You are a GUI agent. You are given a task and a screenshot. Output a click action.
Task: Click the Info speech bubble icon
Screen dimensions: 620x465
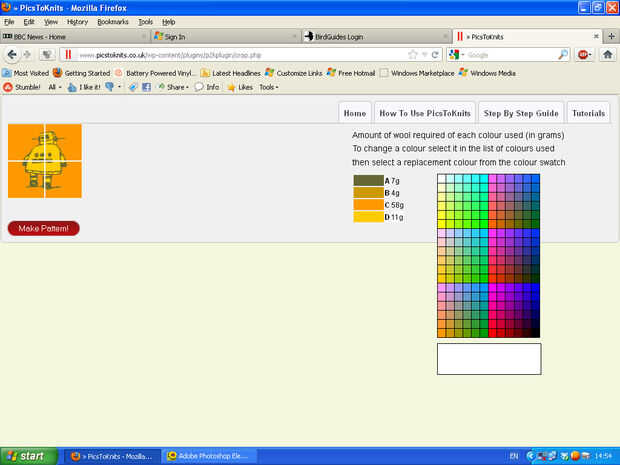point(207,87)
